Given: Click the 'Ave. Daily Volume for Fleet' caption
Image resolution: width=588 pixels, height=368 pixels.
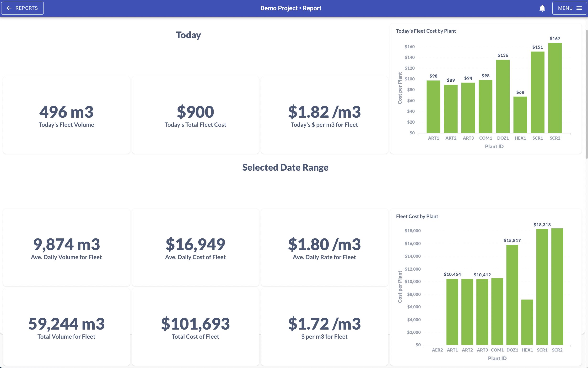Looking at the screenshot, I should [x=66, y=257].
